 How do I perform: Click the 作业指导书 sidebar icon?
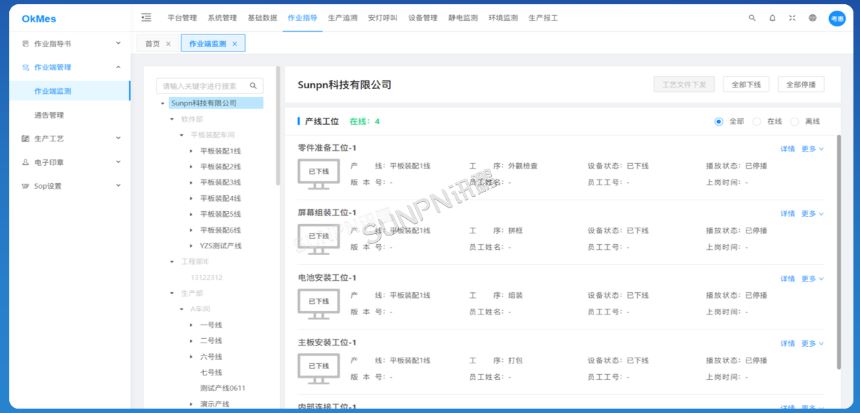[25, 43]
